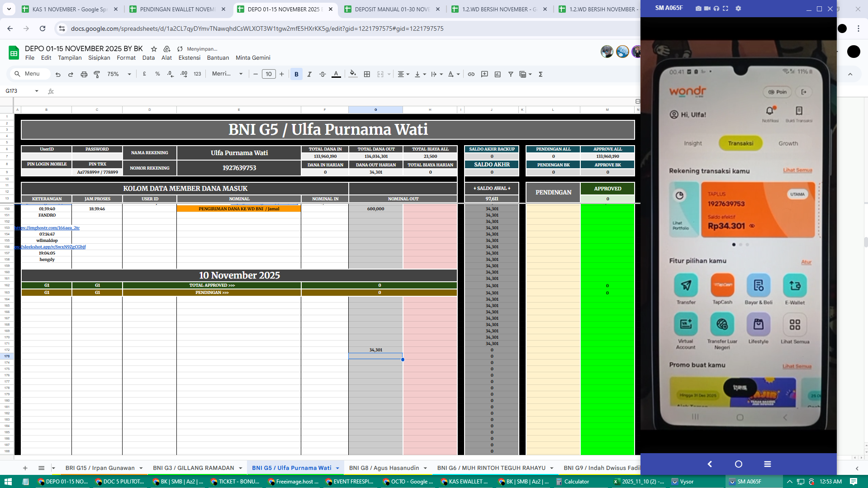
Task: Search the Menu box in toolbar
Action: [x=30, y=74]
